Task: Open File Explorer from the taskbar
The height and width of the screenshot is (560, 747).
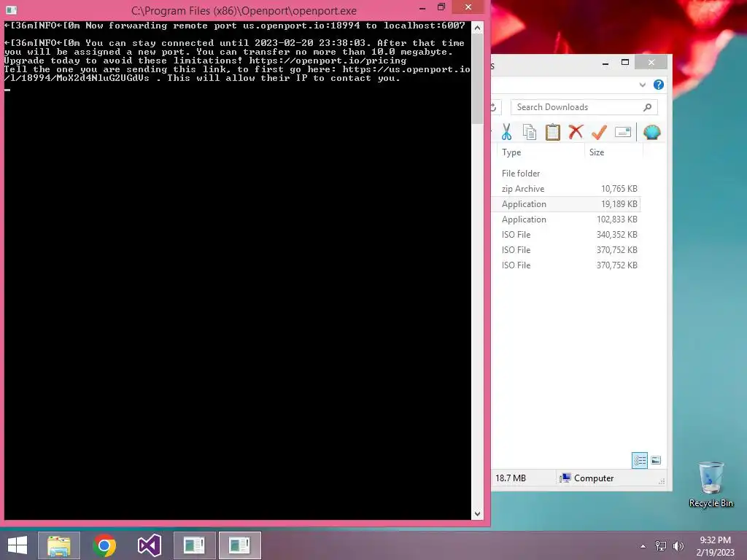Action: tap(59, 545)
